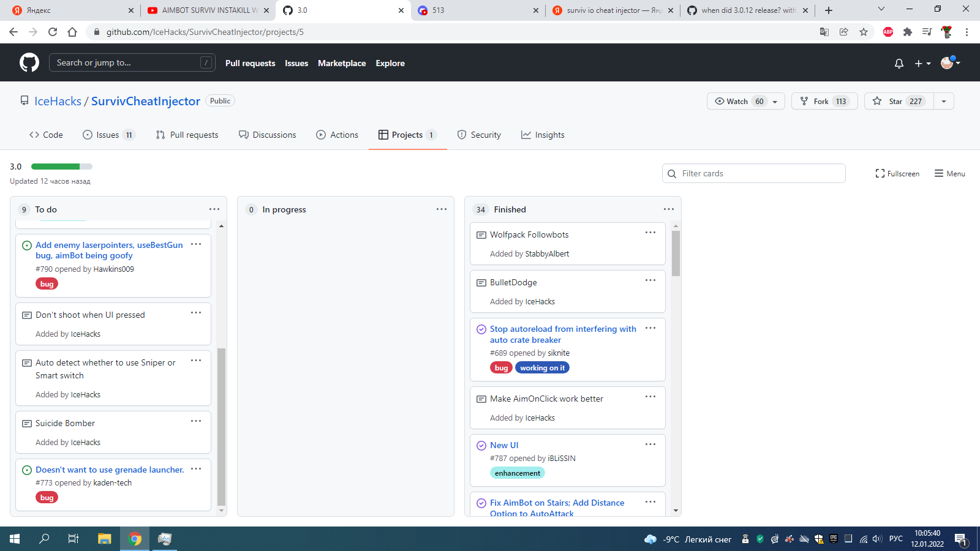Click the translate page icon in address bar
The width and height of the screenshot is (980, 551).
(x=824, y=32)
